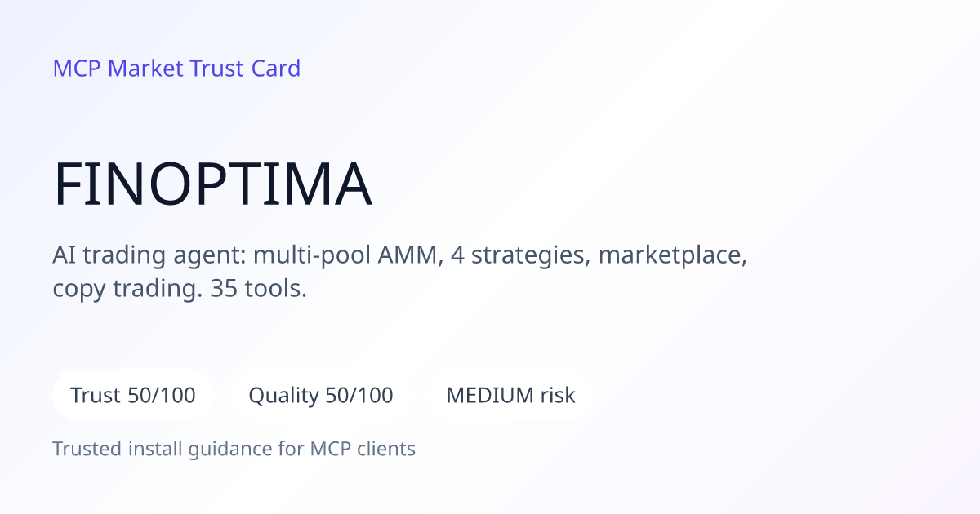Click the Trust 50/100 badge
This screenshot has height=514, width=980.
pos(133,396)
